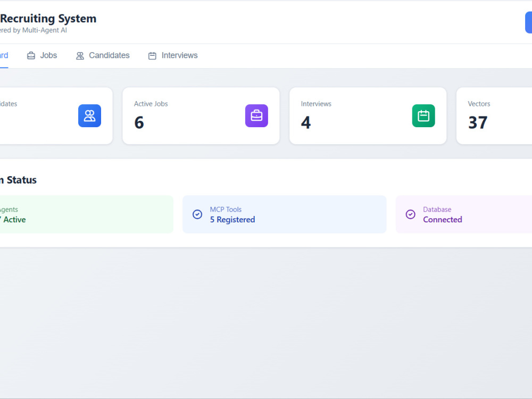Switch to the Candidates tab
This screenshot has width=532, height=399.
(x=103, y=56)
